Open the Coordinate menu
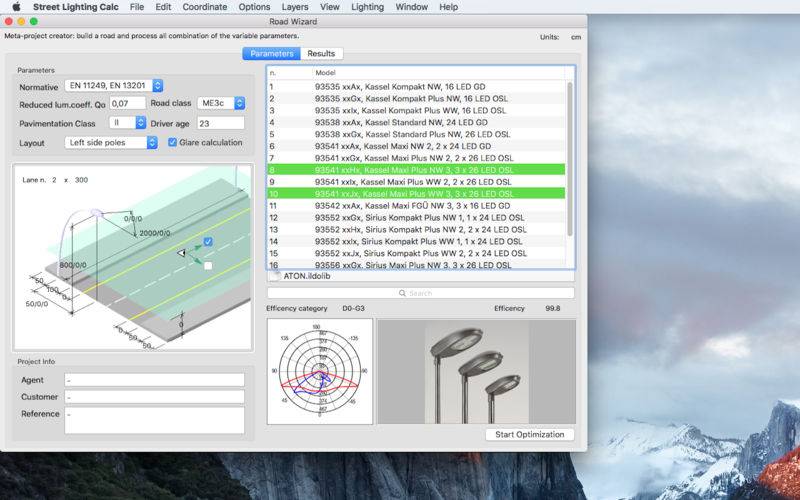 pos(205,7)
